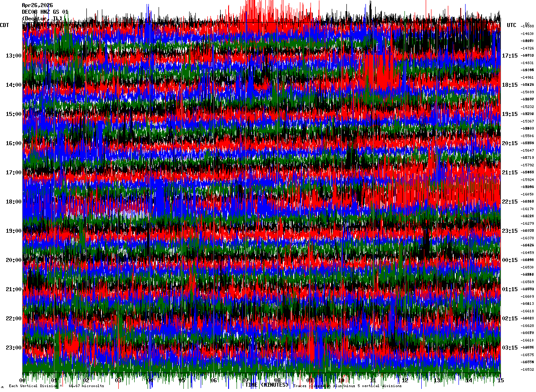536x392 pixels.
Task: Select the 21:00 CDT row label
Action: point(13,289)
